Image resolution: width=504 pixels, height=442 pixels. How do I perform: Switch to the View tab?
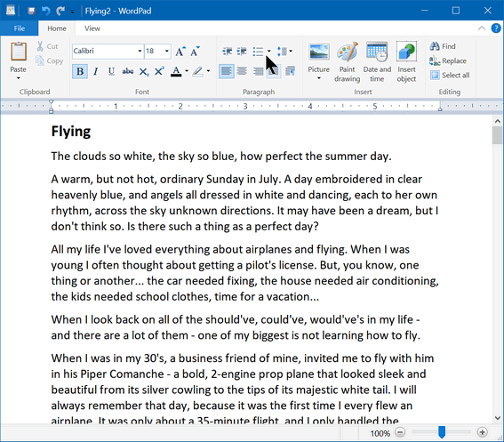click(x=92, y=28)
